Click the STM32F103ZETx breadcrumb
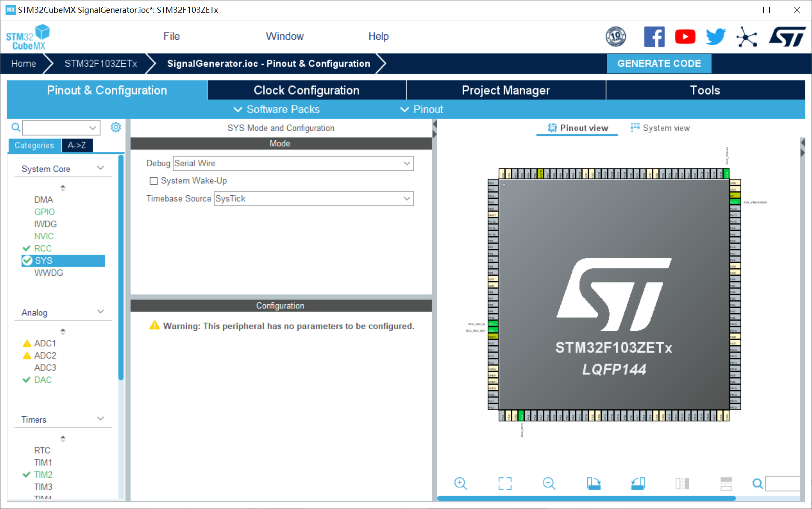This screenshot has height=509, width=812. [x=101, y=64]
